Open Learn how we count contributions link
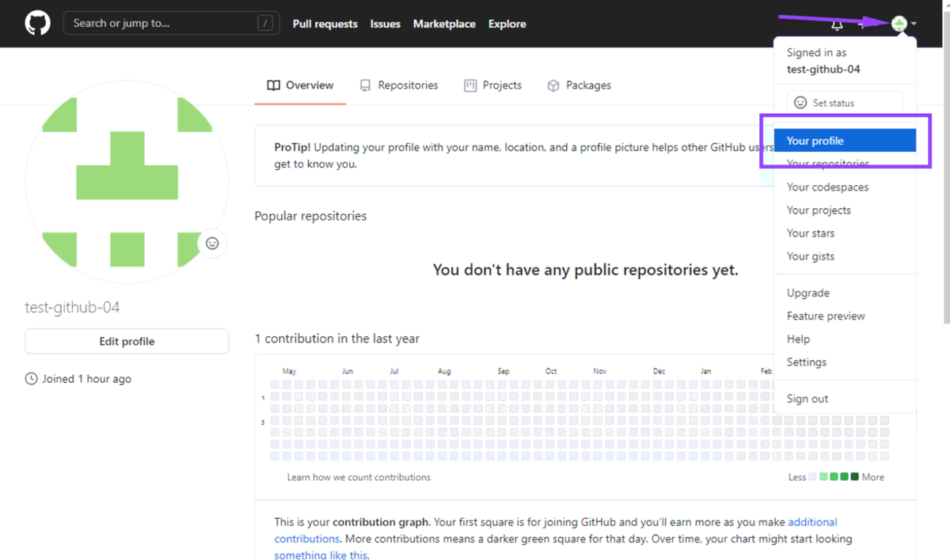Screen dimensions: 950x560 (359, 477)
